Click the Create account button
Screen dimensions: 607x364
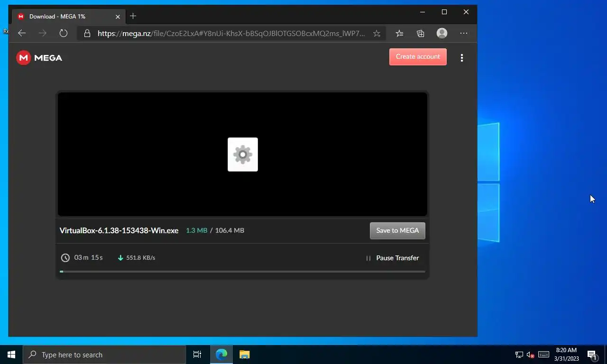pyautogui.click(x=418, y=57)
